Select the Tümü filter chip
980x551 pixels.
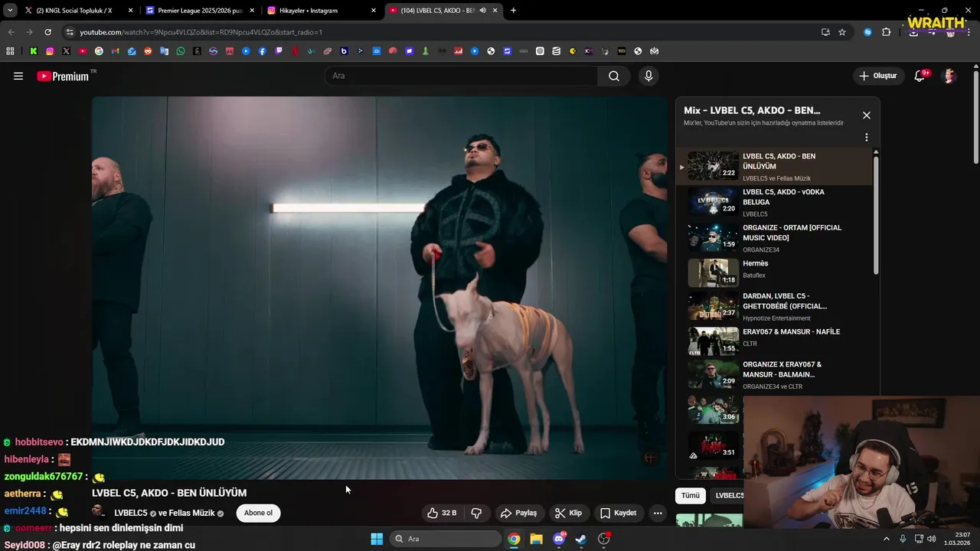tap(691, 495)
